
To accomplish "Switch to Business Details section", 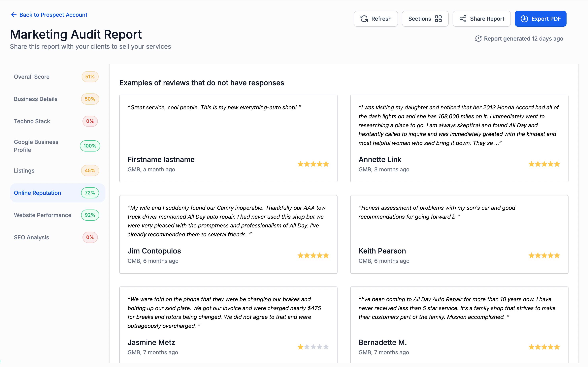I will coord(36,99).
